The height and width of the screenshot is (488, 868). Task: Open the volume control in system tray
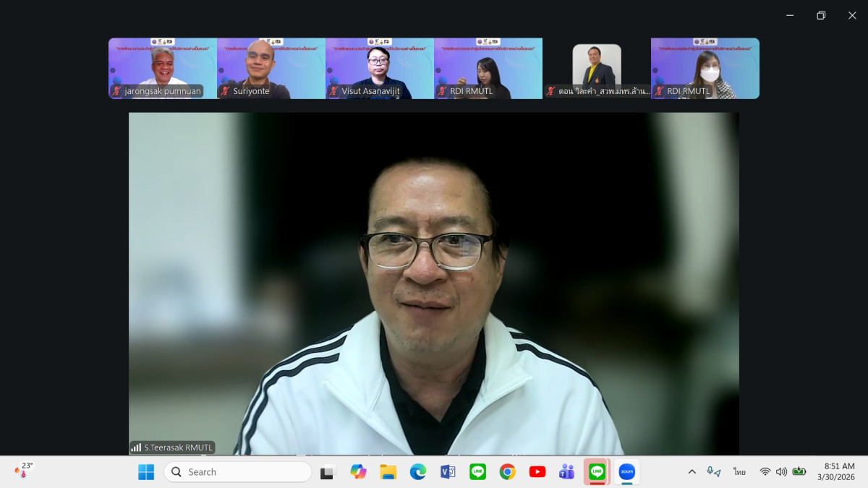coord(781,472)
